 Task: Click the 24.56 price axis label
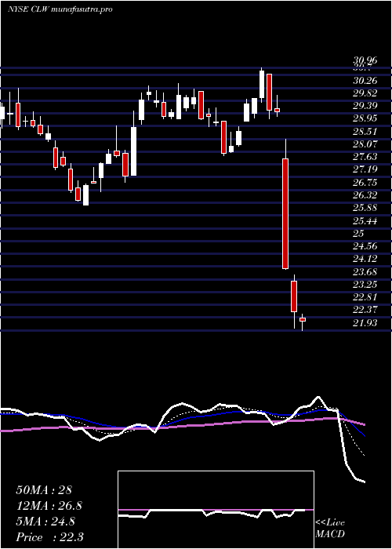[x=365, y=246]
